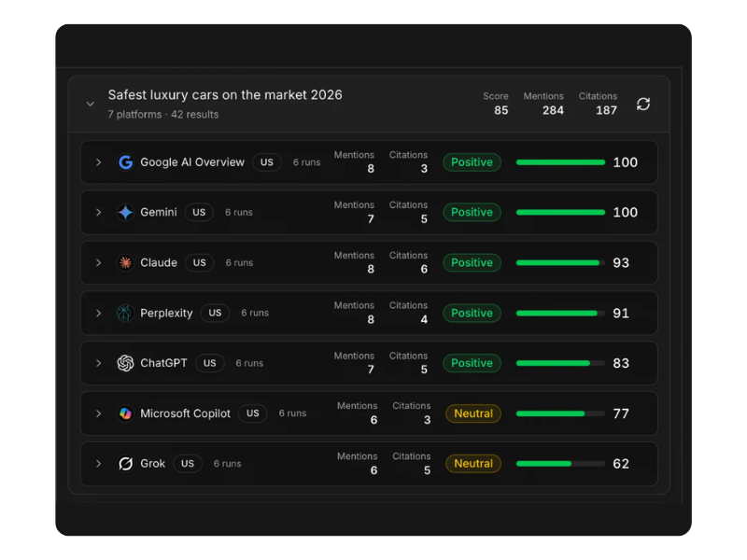
Task: Click the Mentions count in Microsoft Copilot row
Action: (374, 420)
